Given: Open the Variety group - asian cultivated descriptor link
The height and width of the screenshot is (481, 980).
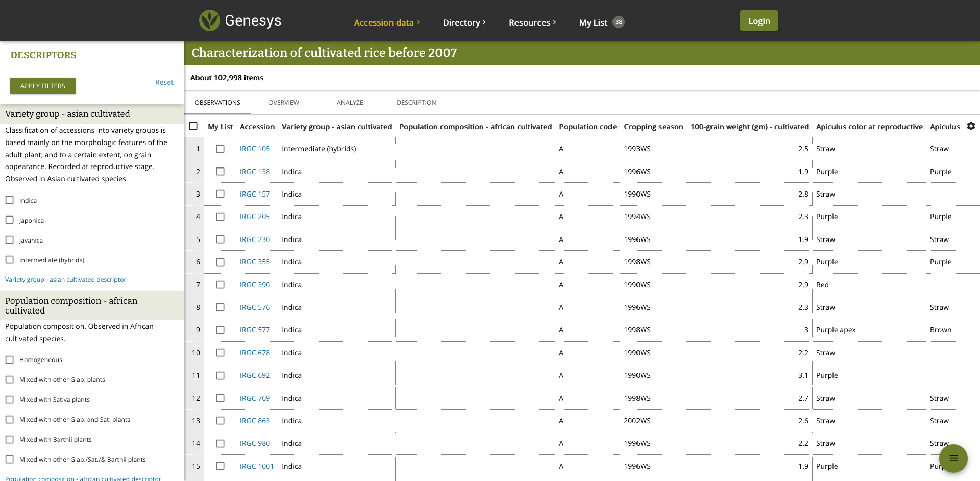Looking at the screenshot, I should coord(66,280).
